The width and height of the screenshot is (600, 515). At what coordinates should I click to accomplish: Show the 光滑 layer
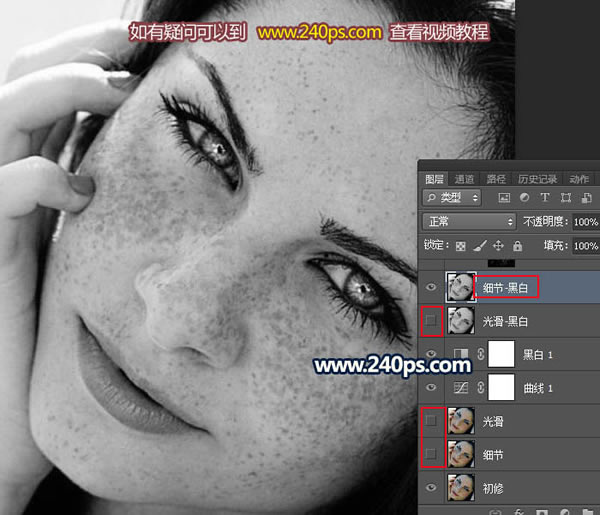[431, 421]
